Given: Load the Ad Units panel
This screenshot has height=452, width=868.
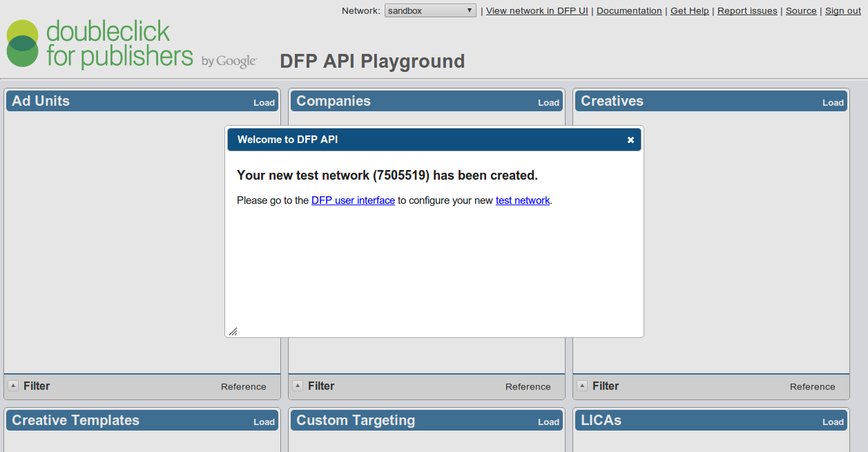Looking at the screenshot, I should coord(264,102).
